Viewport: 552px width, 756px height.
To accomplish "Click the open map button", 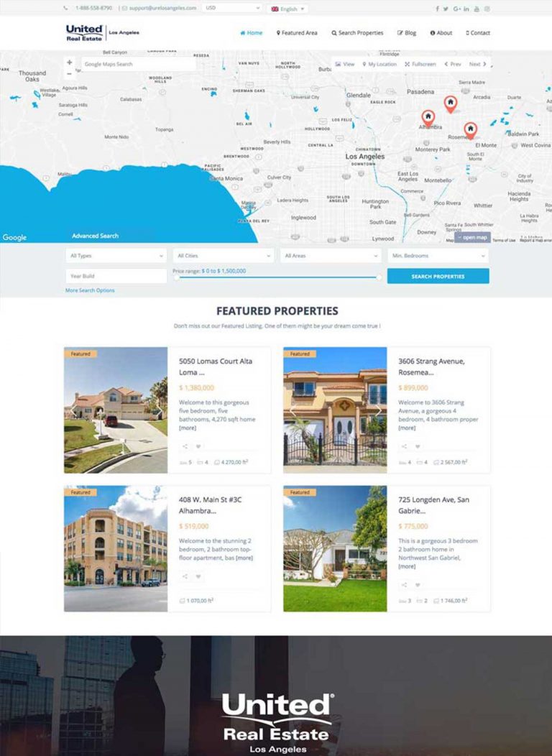I will (472, 237).
